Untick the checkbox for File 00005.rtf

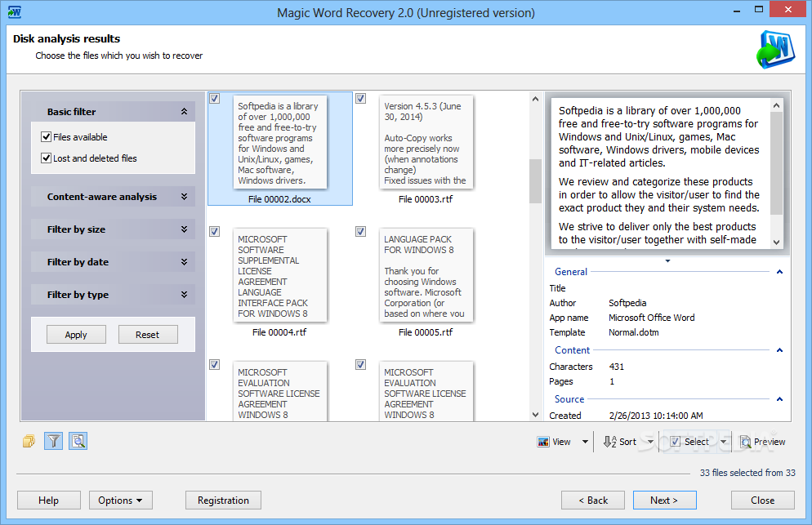click(360, 231)
